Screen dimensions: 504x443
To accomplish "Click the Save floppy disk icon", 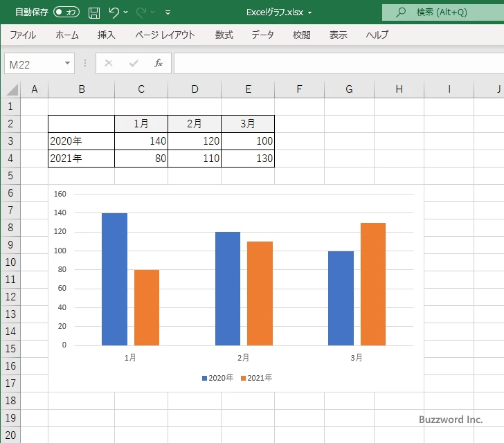I will 94,12.
